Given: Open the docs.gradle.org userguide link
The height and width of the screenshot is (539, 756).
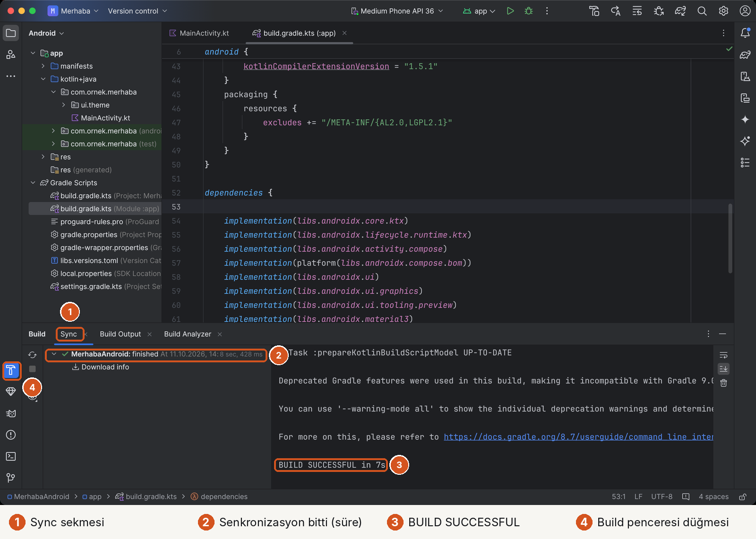Looking at the screenshot, I should tap(578, 437).
